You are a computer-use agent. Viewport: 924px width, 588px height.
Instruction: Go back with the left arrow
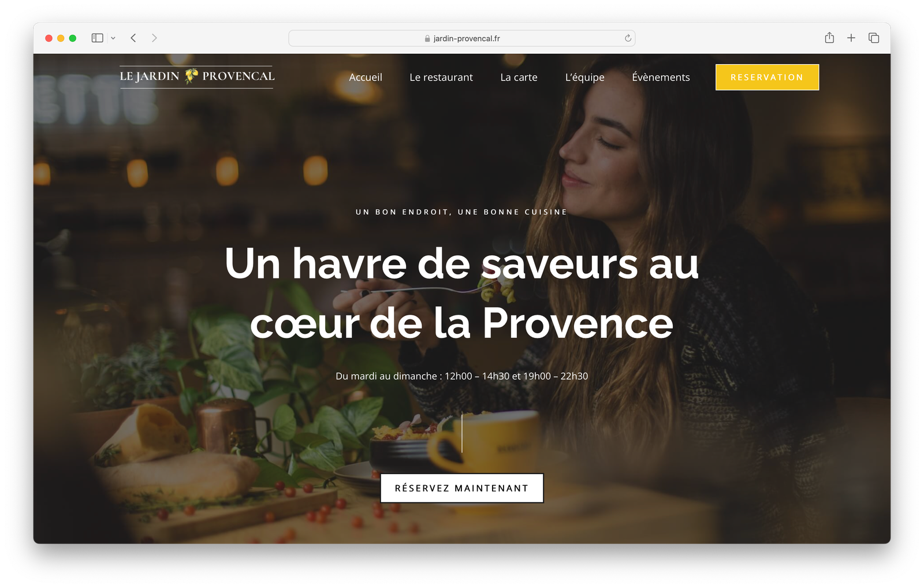tap(133, 38)
